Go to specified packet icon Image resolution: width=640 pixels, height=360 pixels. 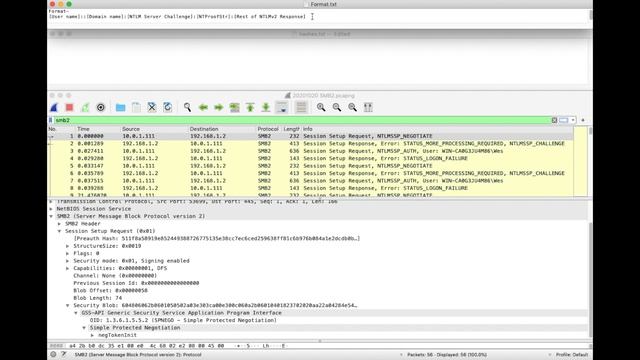(x=234, y=107)
